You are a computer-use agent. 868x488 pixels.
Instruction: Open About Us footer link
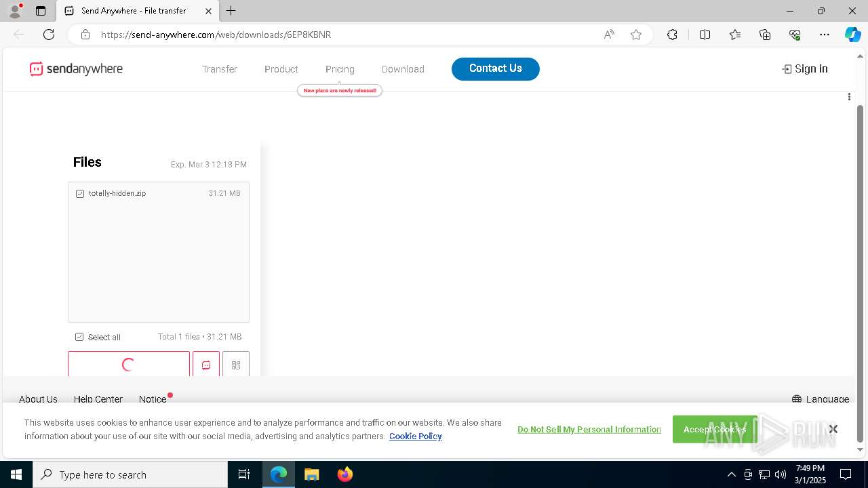tap(38, 399)
